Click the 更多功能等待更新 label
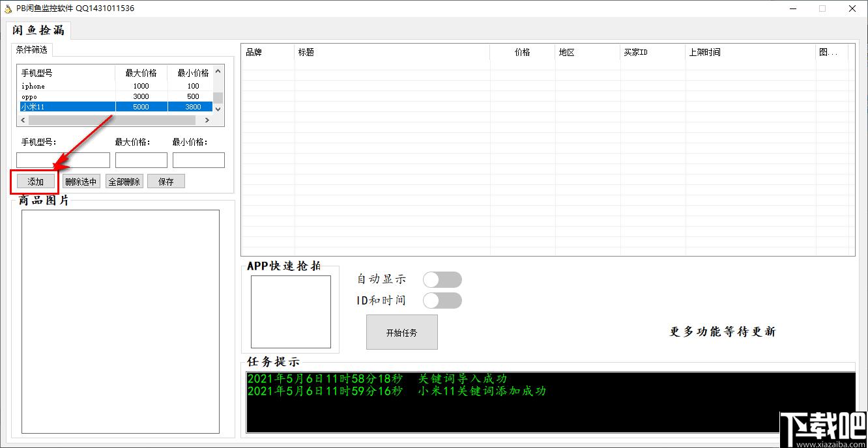This screenshot has height=448, width=868. click(723, 331)
